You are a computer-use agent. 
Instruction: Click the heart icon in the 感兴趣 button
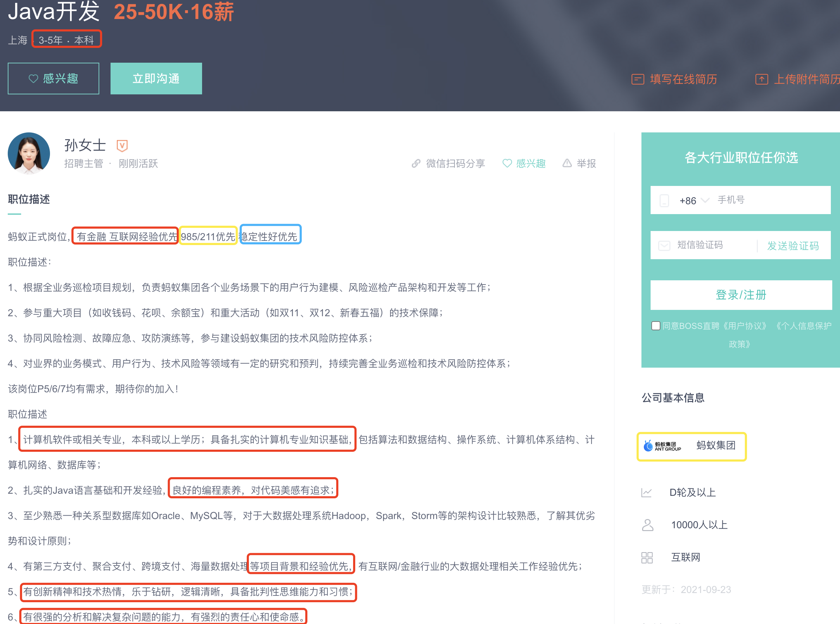click(33, 79)
